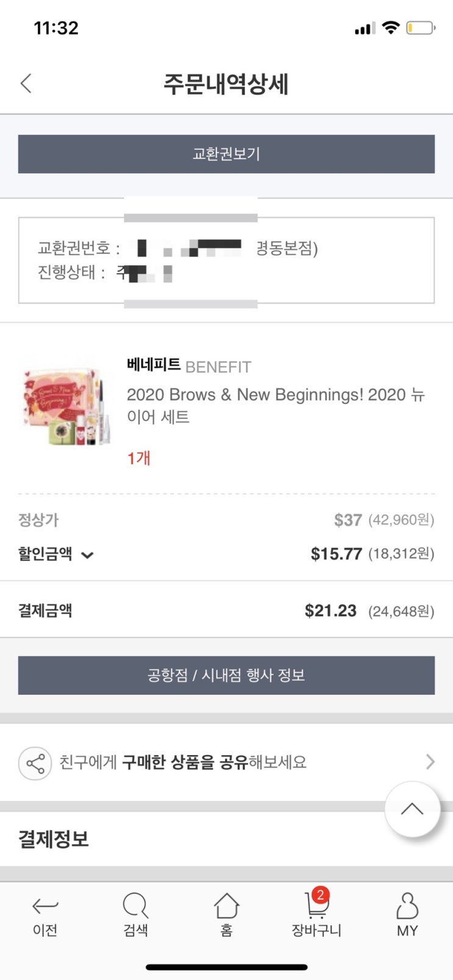
Task: Tap 할인금액 label to expand details
Action: point(45,553)
